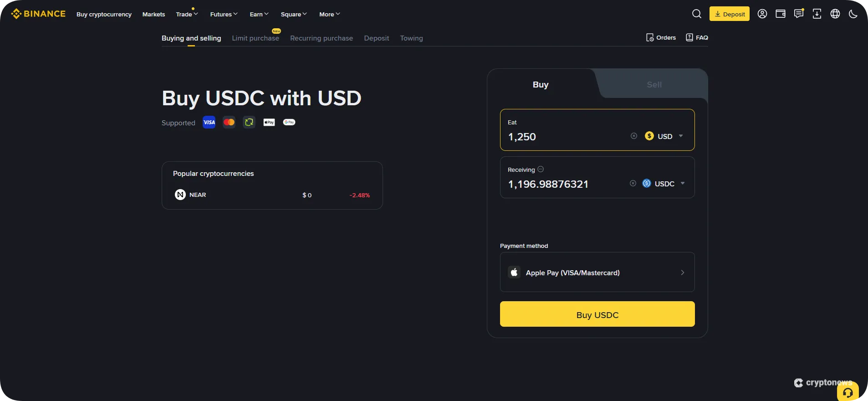Expand the Futures menu

[224, 14]
